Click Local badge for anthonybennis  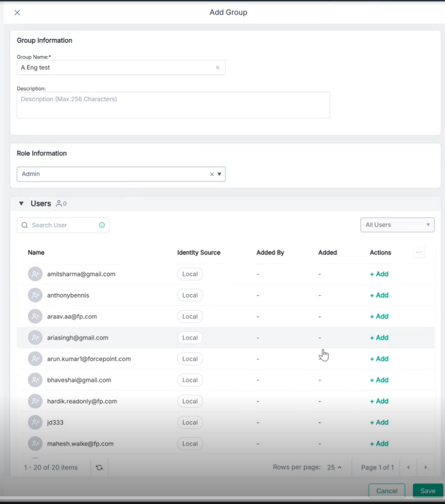[190, 295]
